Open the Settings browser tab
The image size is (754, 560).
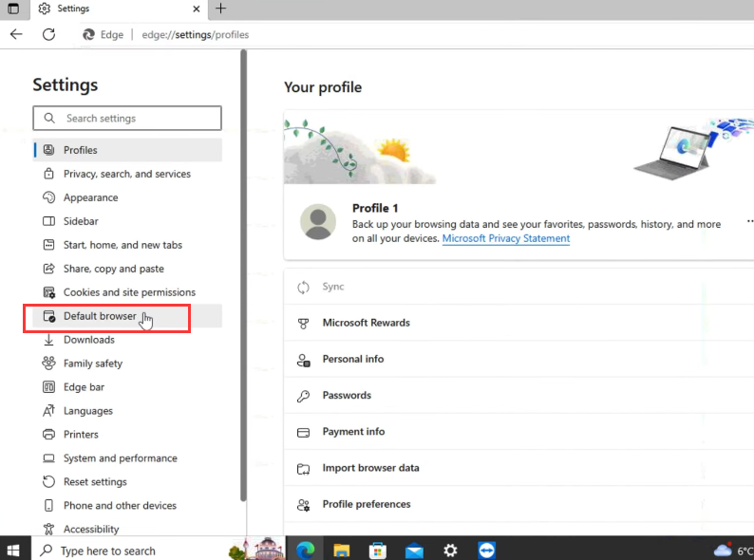coord(119,9)
